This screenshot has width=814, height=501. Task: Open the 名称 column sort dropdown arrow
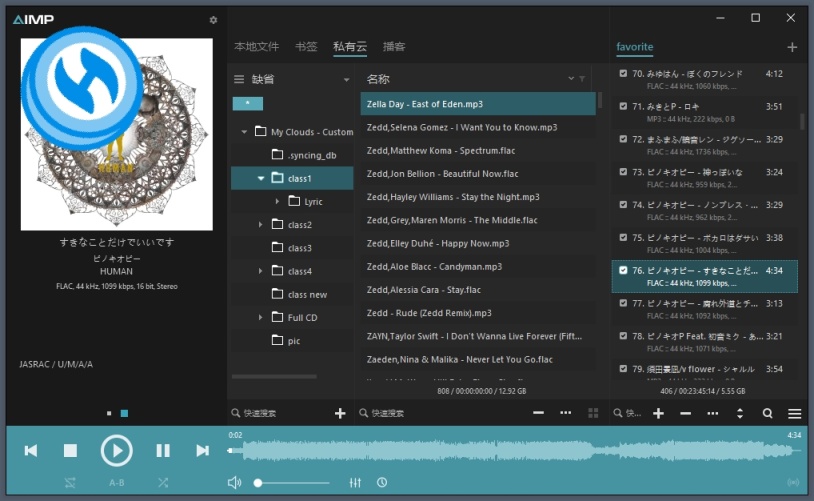pyautogui.click(x=571, y=78)
